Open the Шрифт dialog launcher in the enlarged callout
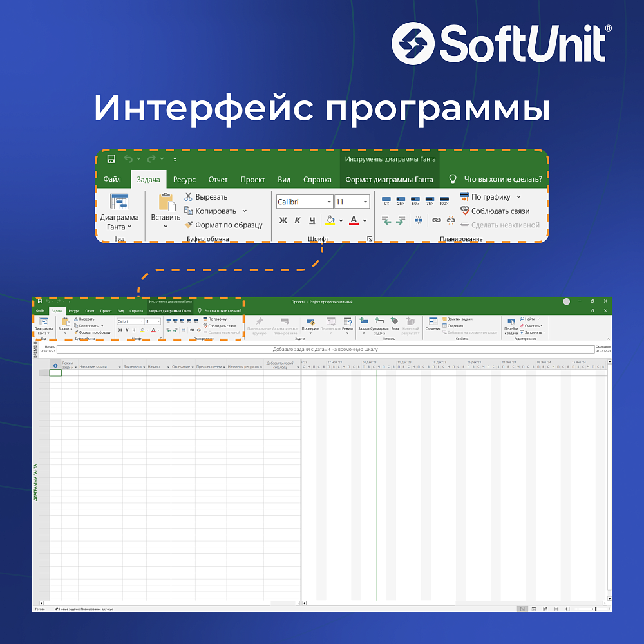644x644 pixels. click(369, 239)
